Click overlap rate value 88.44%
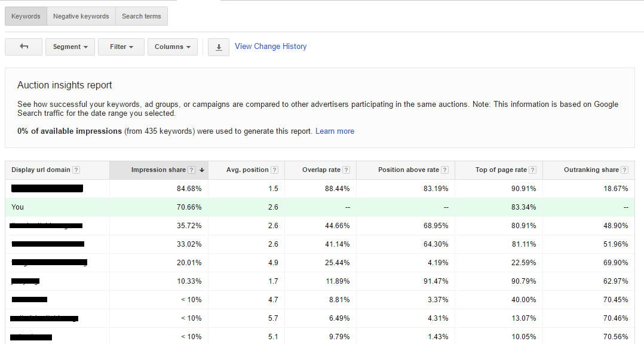 (337, 189)
